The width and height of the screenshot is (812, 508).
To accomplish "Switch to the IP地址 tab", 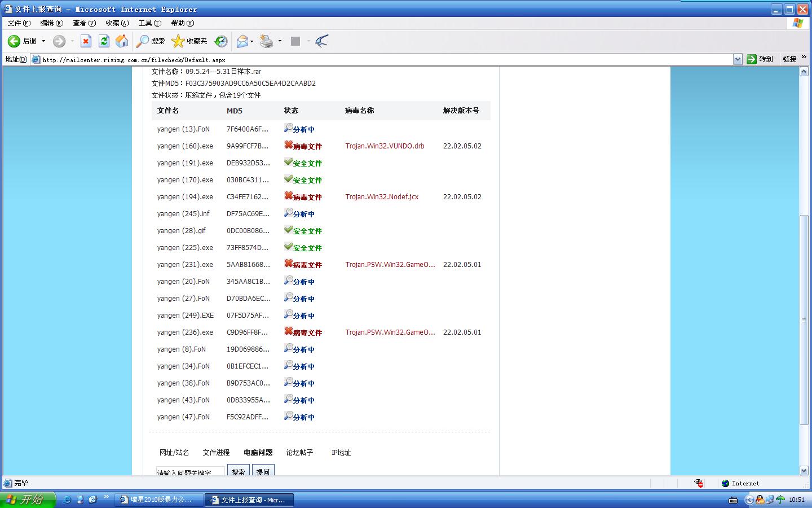I will pos(341,453).
